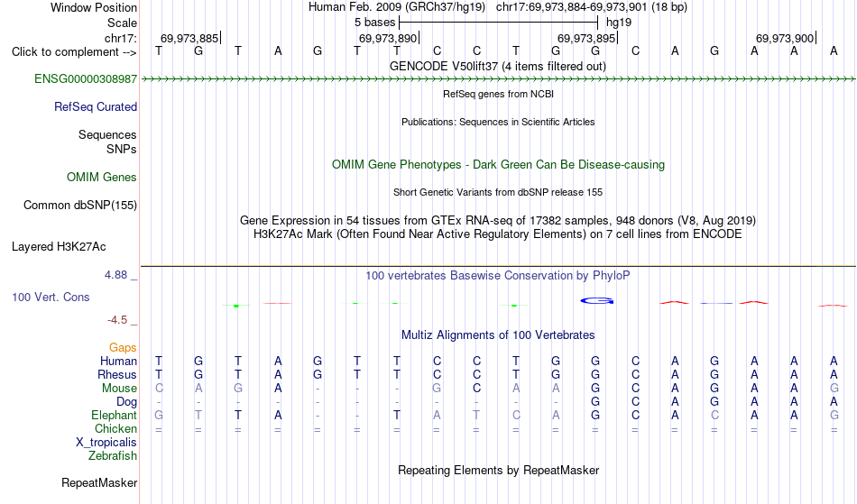Viewport: 857px width, 504px height.
Task: Select the Elephant alignment row label
Action: 115,415
